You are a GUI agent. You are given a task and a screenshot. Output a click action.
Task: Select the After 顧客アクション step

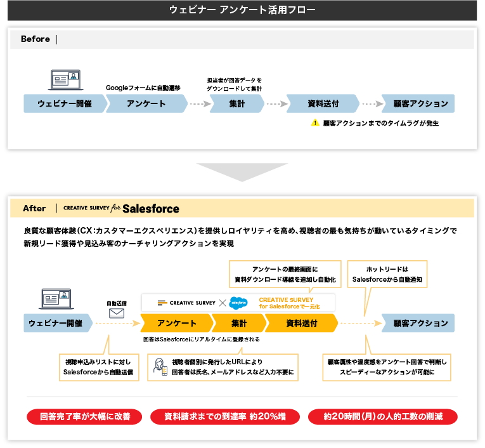[x=418, y=323]
